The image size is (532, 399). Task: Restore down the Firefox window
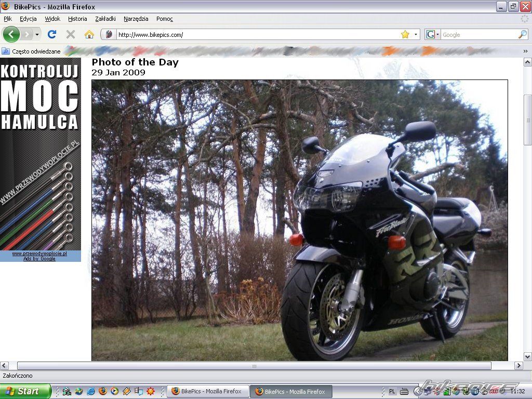(x=513, y=6)
